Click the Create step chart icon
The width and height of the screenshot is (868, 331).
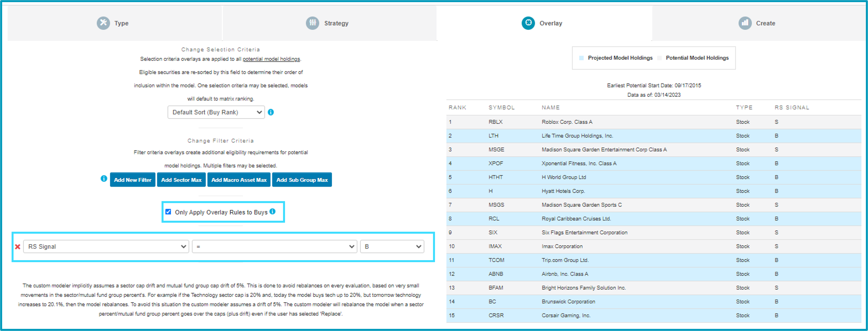tap(745, 23)
